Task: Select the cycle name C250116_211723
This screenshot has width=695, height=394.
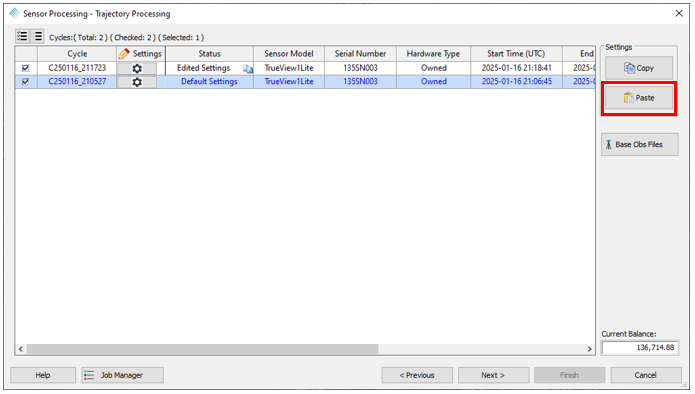Action: [77, 68]
